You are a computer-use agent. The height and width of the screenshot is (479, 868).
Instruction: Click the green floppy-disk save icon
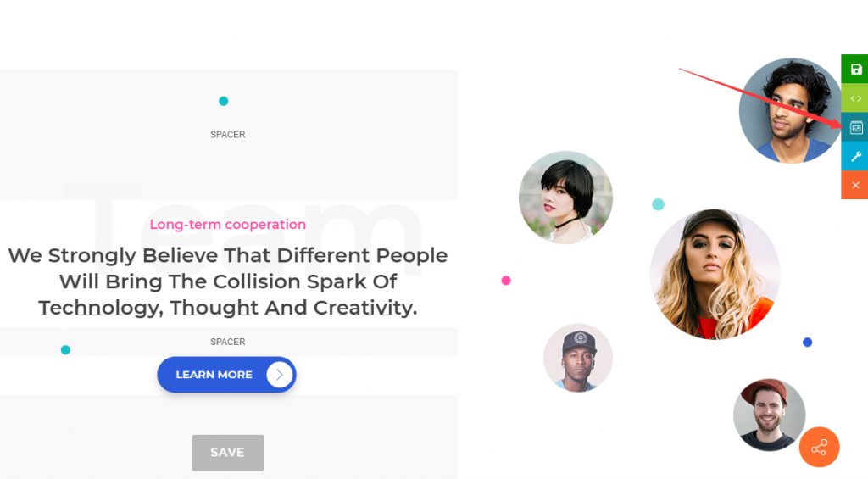tap(855, 69)
